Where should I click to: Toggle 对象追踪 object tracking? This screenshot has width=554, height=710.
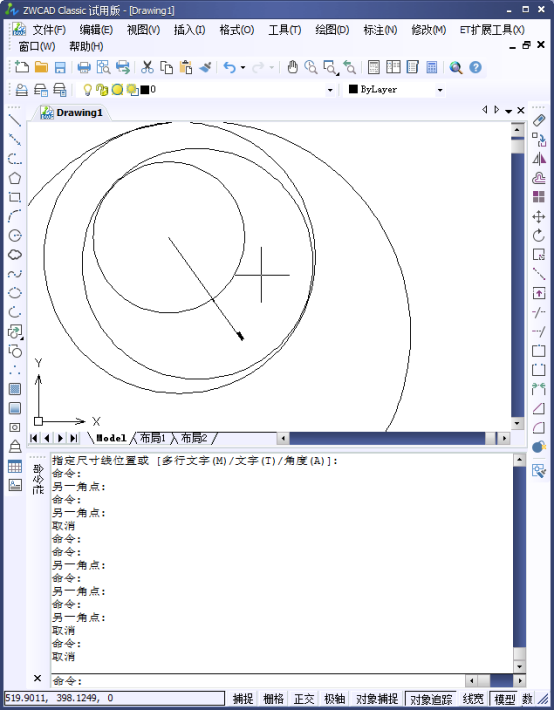pos(431,699)
